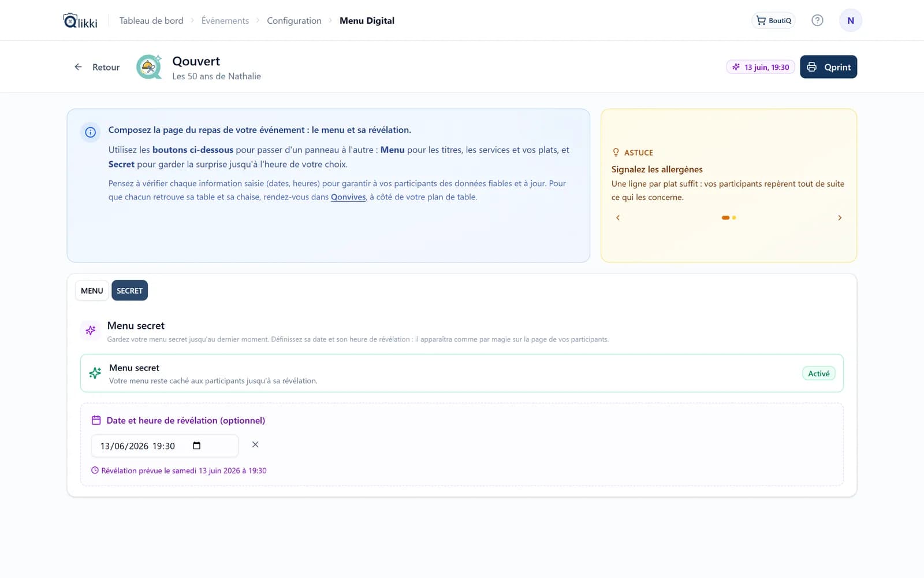The width and height of the screenshot is (924, 578).
Task: Open the help question mark icon
Action: point(817,20)
